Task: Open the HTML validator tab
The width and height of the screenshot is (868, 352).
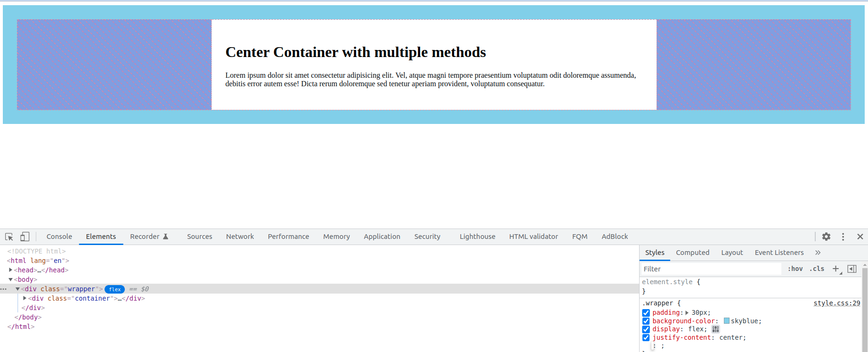Action: click(x=533, y=237)
